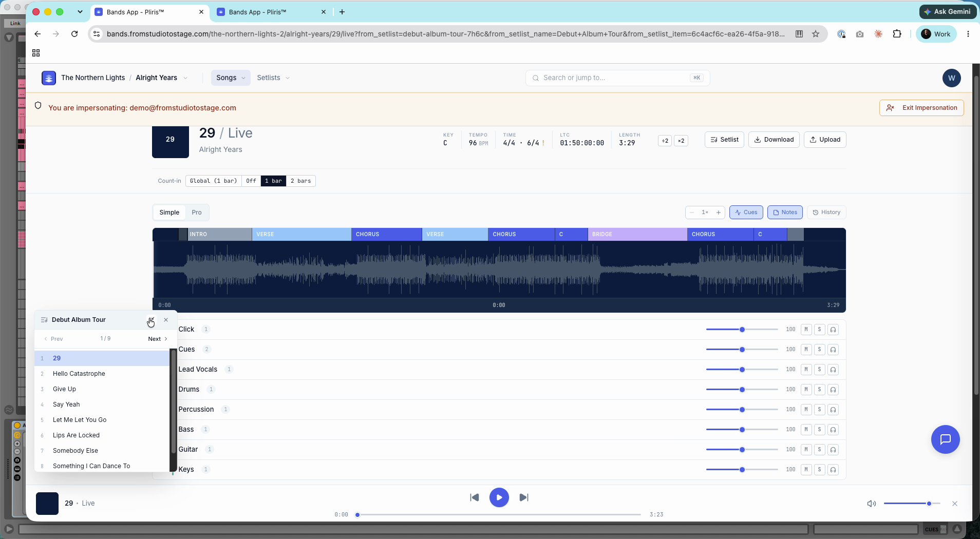Click Exit Impersonation
The width and height of the screenshot is (980, 539).
click(921, 108)
